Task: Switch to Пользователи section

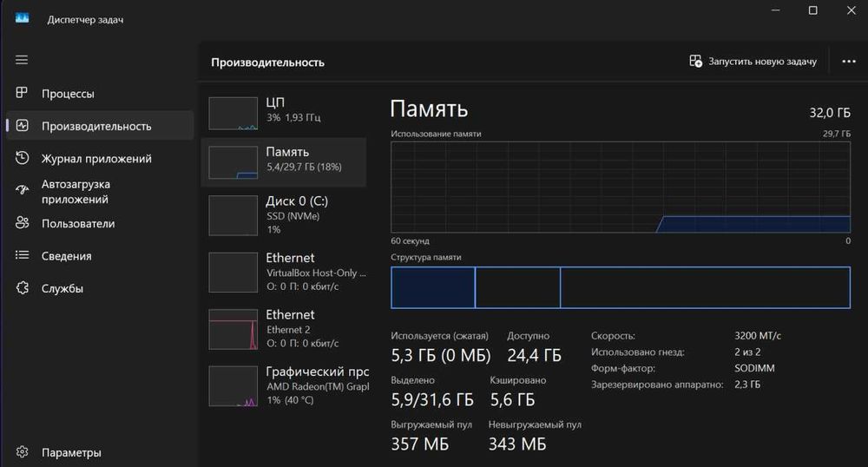Action: click(100, 224)
